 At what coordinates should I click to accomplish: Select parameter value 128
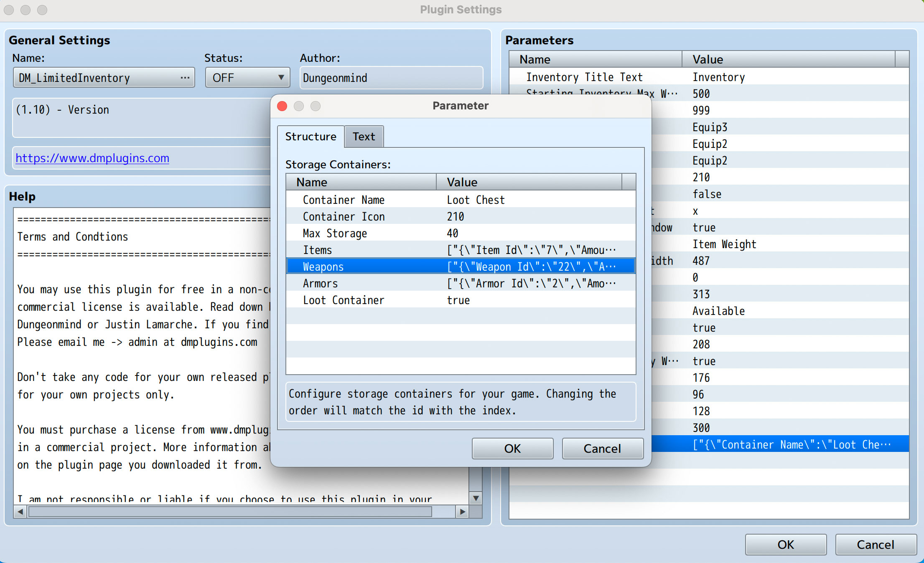701,411
